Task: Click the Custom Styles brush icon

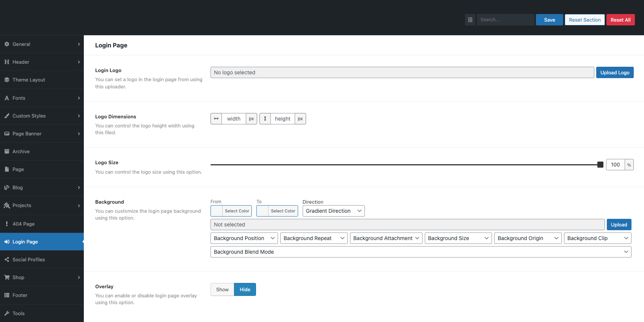Action: pyautogui.click(x=7, y=116)
